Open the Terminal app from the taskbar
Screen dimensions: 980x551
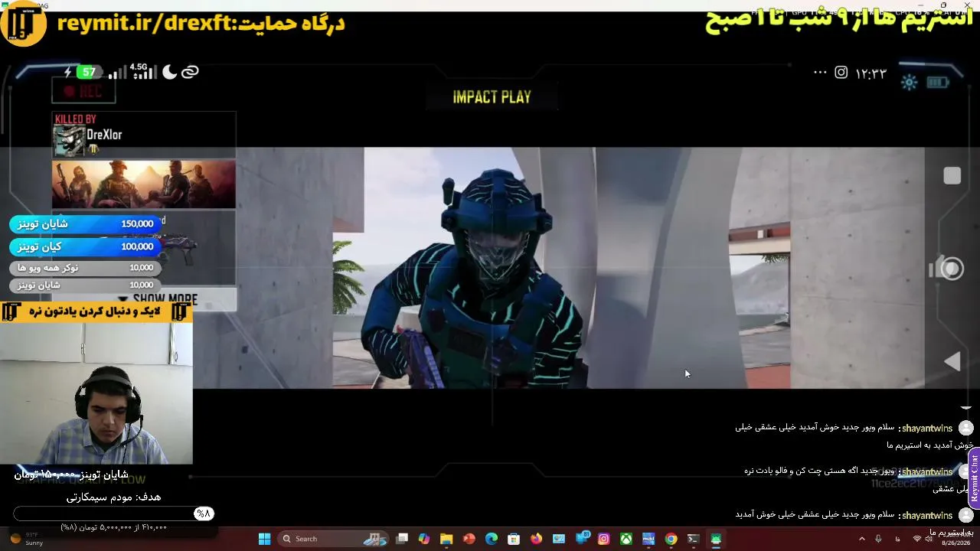coord(693,539)
